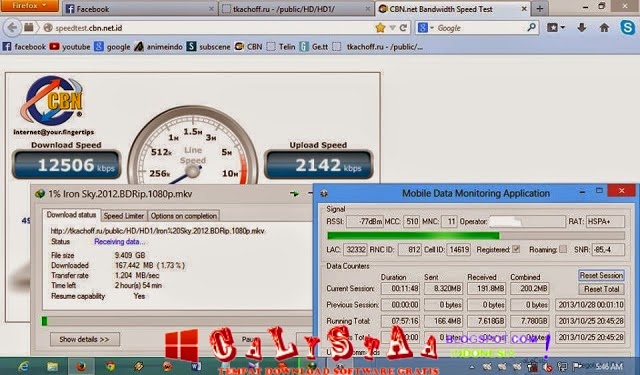Click the RSSI -77dBm field
Screen dimensions: 640x375
pyautogui.click(x=364, y=222)
